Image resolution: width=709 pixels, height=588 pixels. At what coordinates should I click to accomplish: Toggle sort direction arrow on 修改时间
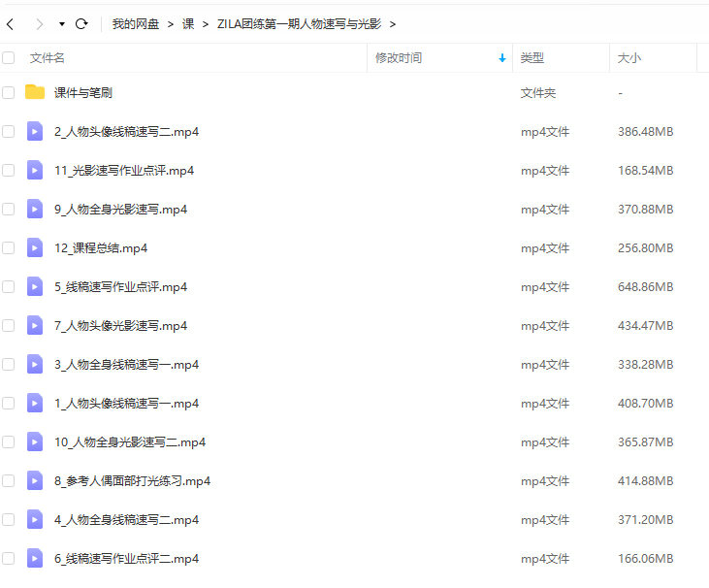pyautogui.click(x=502, y=58)
